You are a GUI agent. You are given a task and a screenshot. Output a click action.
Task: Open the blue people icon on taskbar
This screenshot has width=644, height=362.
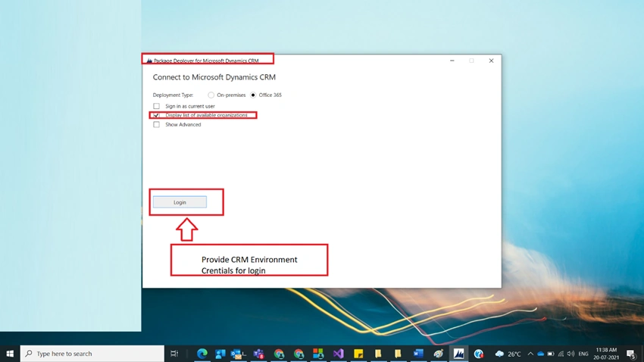click(220, 354)
